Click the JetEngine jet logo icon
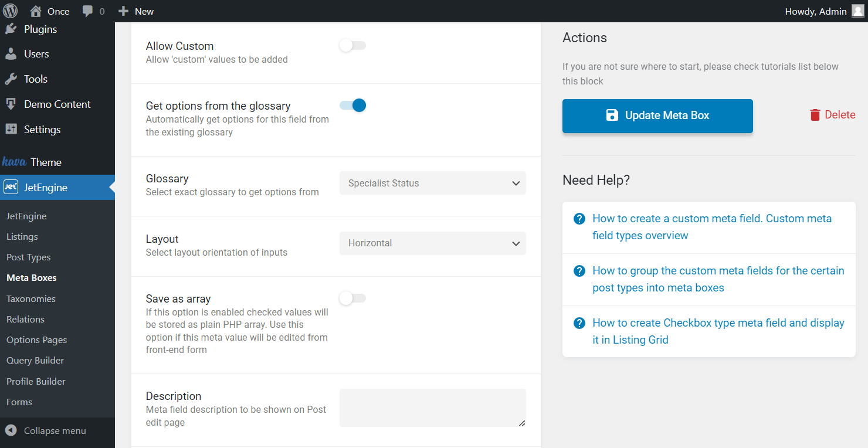 click(x=11, y=187)
